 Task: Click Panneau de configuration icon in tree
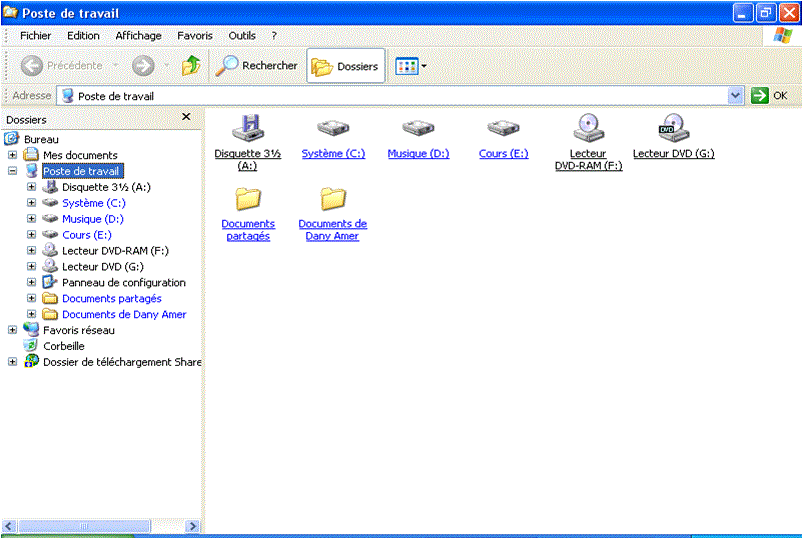[50, 282]
